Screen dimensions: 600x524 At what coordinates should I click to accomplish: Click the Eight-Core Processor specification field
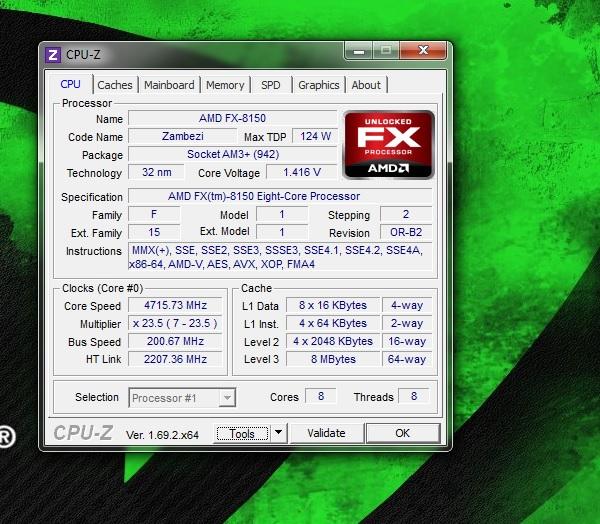click(x=280, y=196)
